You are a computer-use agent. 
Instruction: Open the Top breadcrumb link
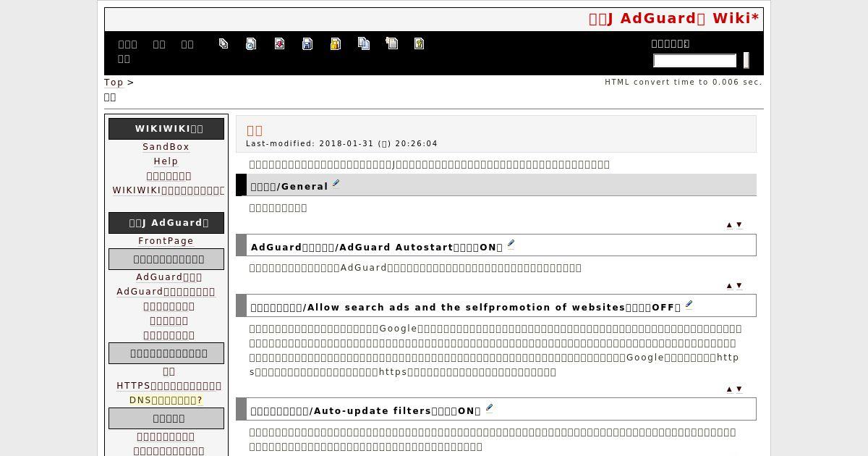click(114, 83)
